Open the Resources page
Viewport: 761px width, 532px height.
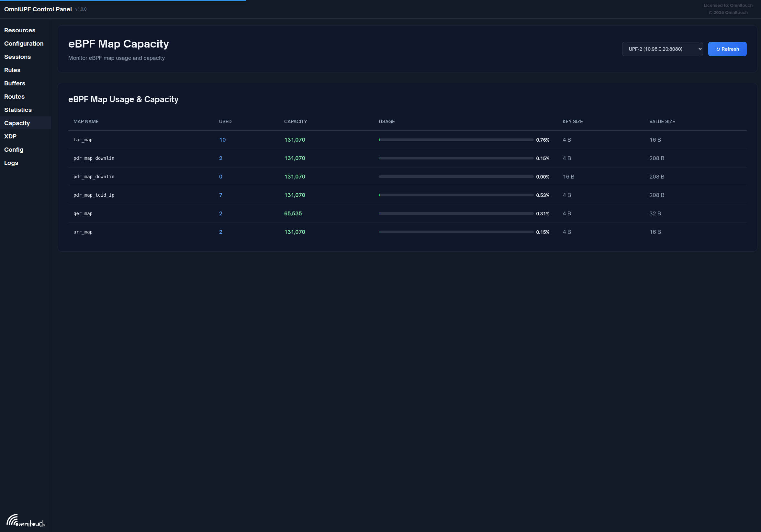19,30
